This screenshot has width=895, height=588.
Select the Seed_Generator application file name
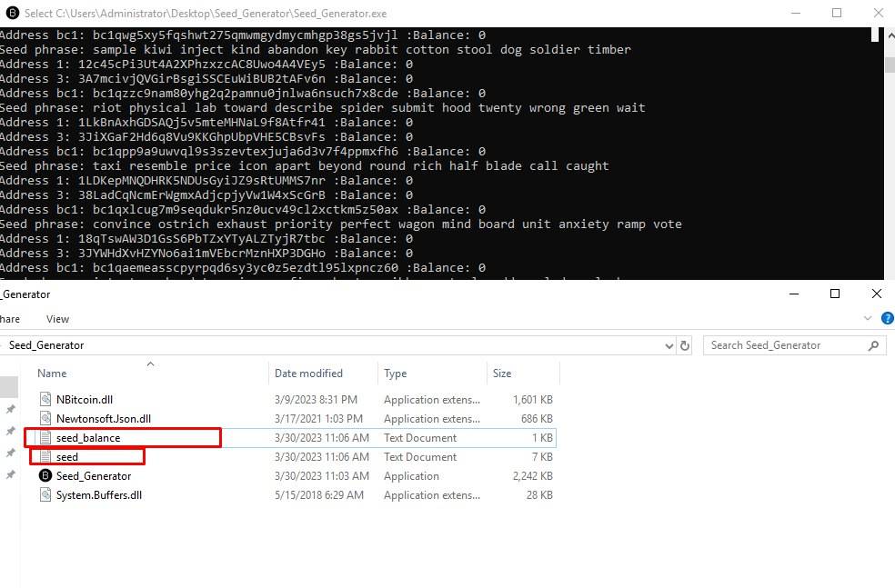pyautogui.click(x=94, y=475)
